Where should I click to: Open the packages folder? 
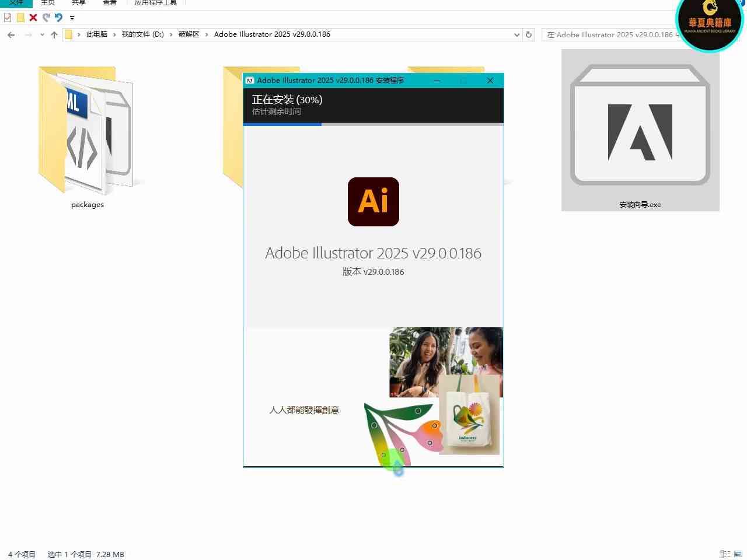(x=86, y=131)
